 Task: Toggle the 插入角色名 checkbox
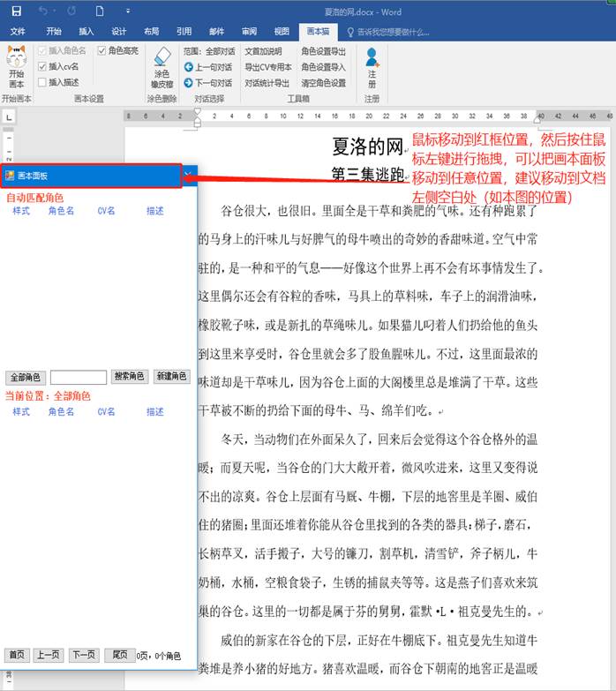(42, 50)
